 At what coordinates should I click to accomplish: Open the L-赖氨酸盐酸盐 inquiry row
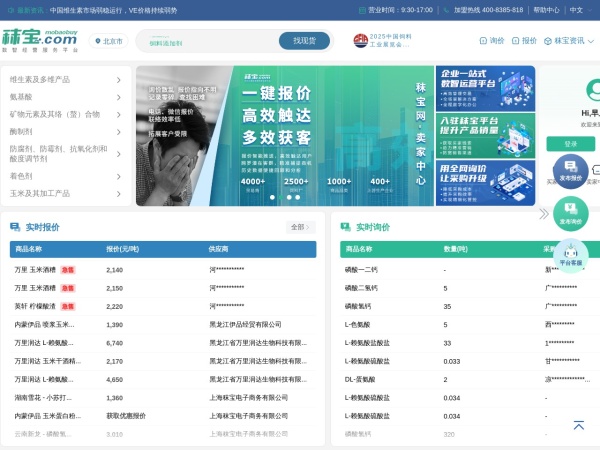pyautogui.click(x=470, y=343)
